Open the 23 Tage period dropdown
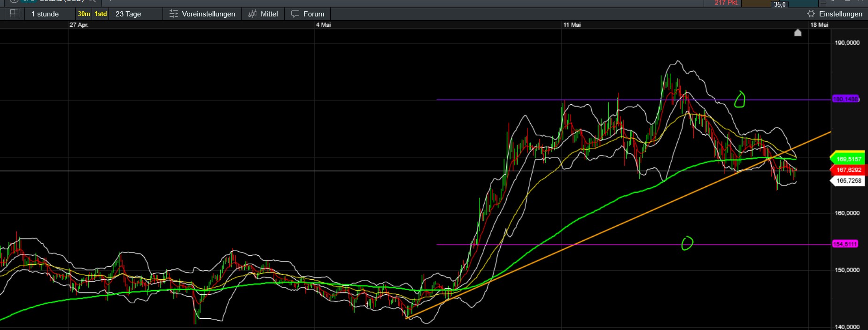Image resolution: width=868 pixels, height=330 pixels. (x=128, y=14)
